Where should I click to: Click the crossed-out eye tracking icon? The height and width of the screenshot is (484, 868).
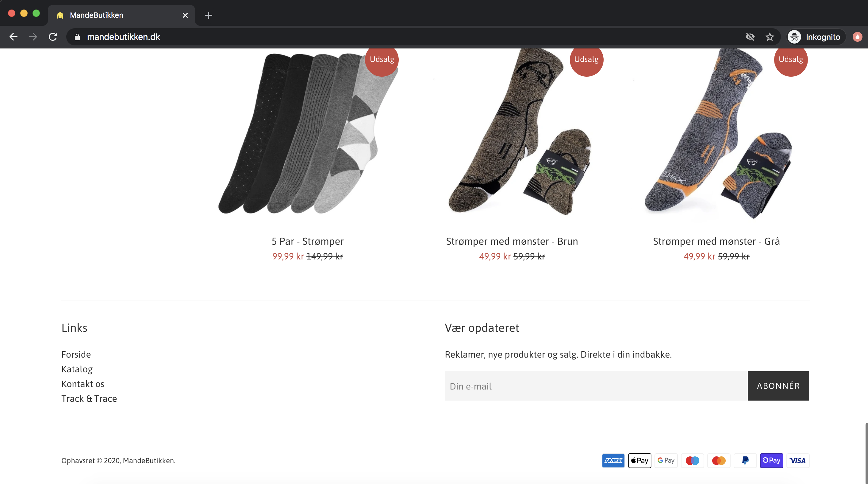click(750, 37)
